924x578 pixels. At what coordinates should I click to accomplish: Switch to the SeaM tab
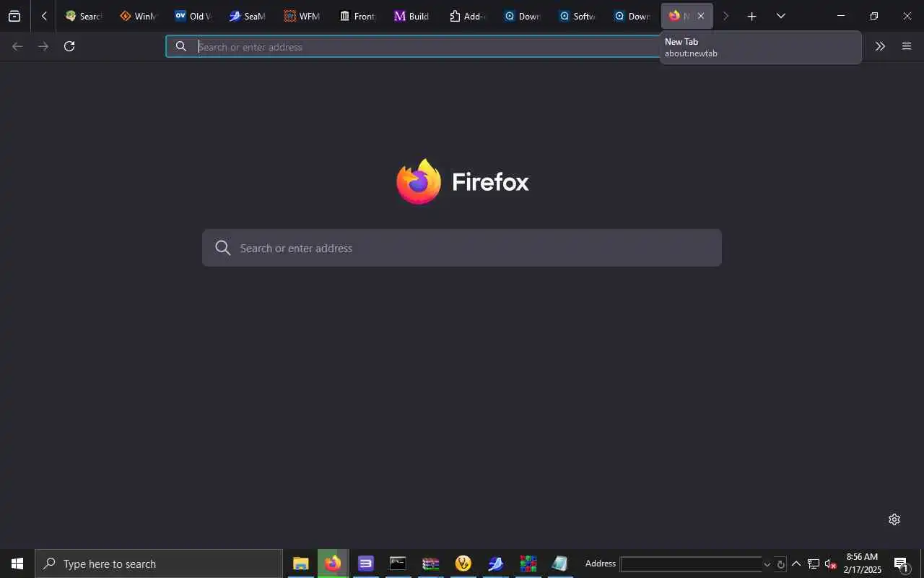(x=248, y=16)
